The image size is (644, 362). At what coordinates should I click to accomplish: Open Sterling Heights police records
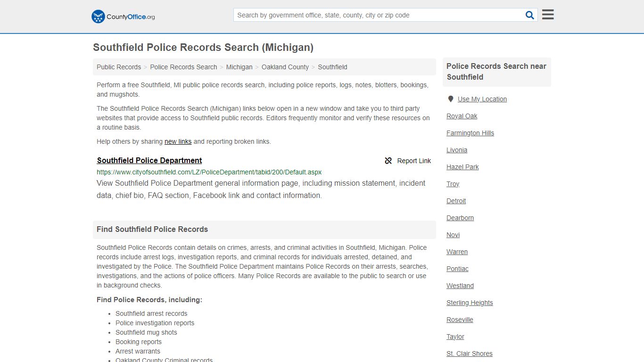470,303
